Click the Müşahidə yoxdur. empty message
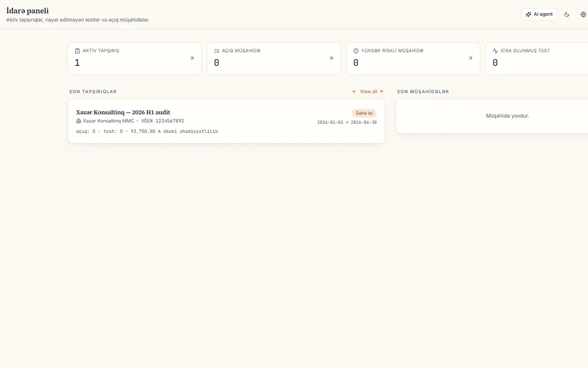 coord(508,116)
